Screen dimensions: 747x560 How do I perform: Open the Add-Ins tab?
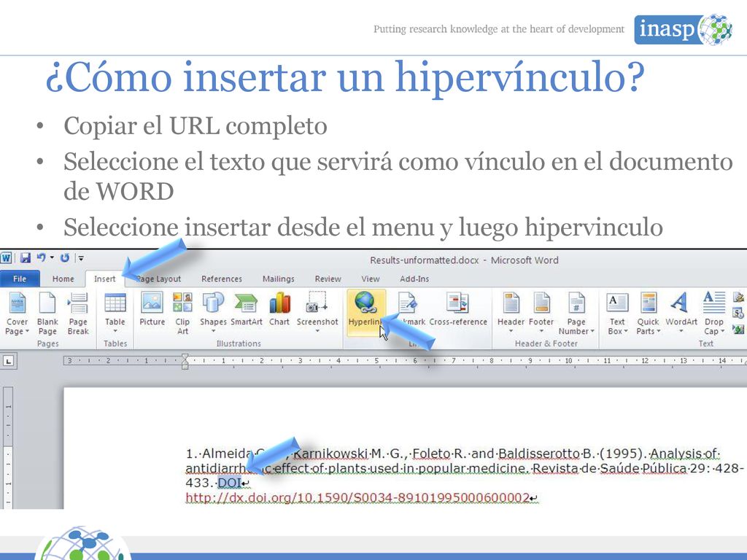(x=414, y=279)
